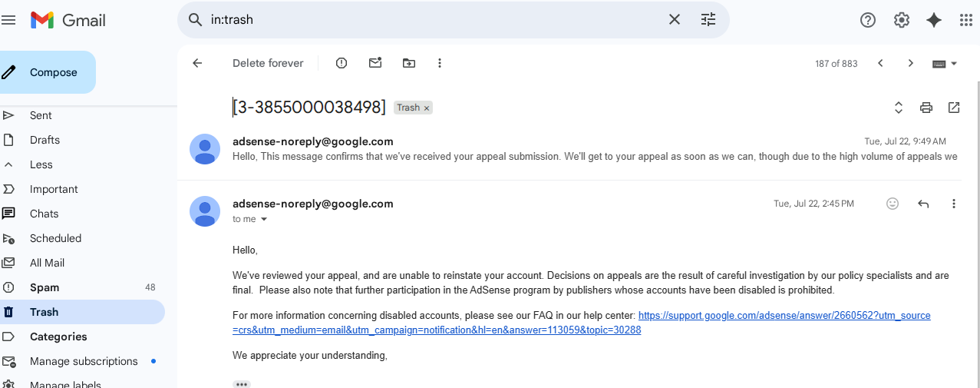This screenshot has width=980, height=388.
Task: Open the conversation in a new window
Action: point(954,108)
